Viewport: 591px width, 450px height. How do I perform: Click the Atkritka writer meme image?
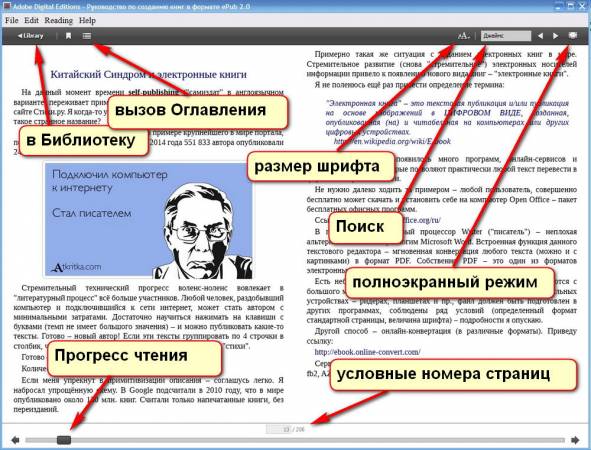point(149,220)
